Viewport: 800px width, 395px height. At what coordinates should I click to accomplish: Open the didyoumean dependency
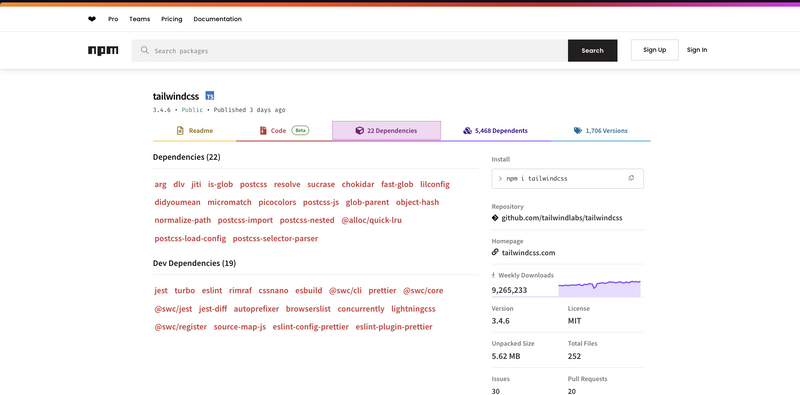point(178,202)
